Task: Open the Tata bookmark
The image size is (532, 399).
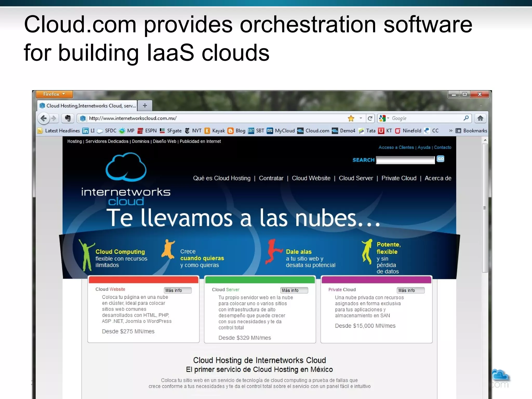Action: [367, 131]
